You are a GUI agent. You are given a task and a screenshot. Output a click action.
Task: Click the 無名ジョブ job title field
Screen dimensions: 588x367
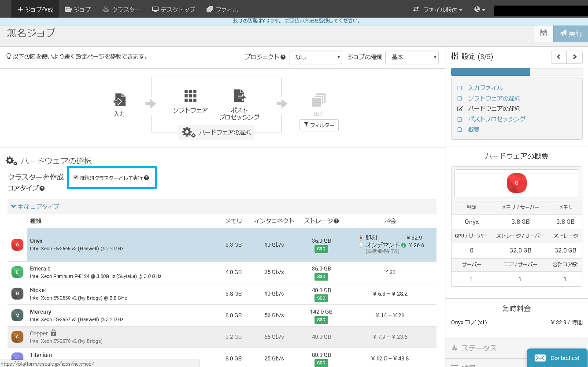coord(31,33)
